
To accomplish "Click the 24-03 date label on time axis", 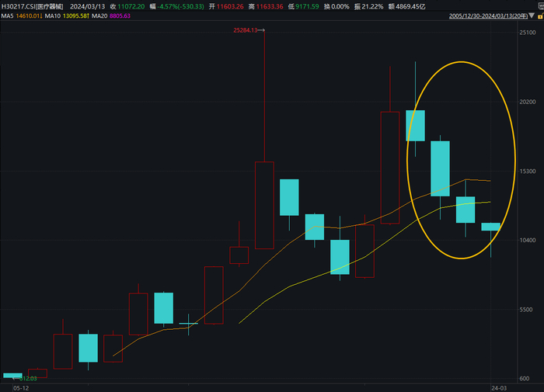I will (499, 388).
